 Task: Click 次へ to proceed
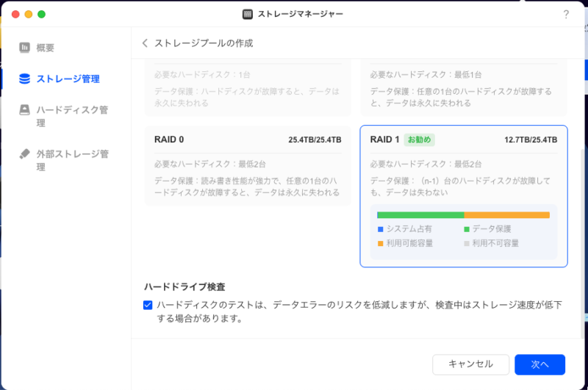pos(539,364)
